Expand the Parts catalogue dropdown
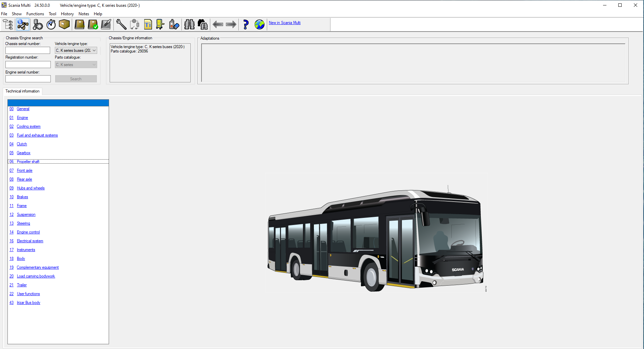This screenshot has width=644, height=349. click(94, 65)
